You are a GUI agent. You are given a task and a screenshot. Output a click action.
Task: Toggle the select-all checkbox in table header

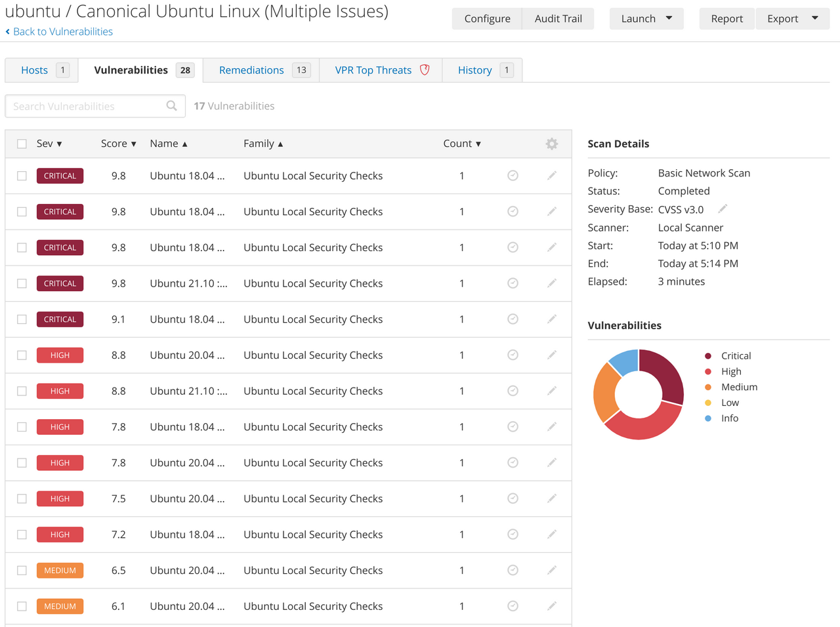pos(22,144)
